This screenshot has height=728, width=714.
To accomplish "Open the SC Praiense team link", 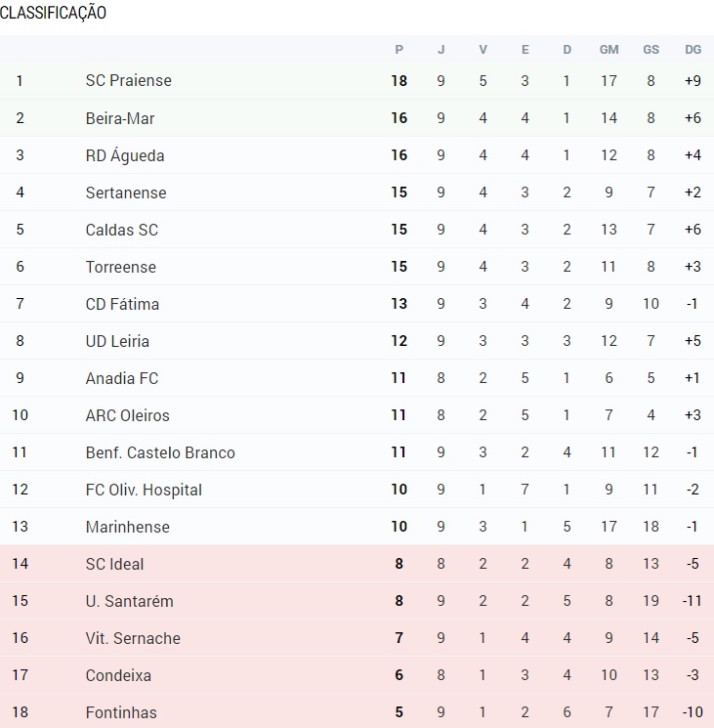I will point(129,81).
